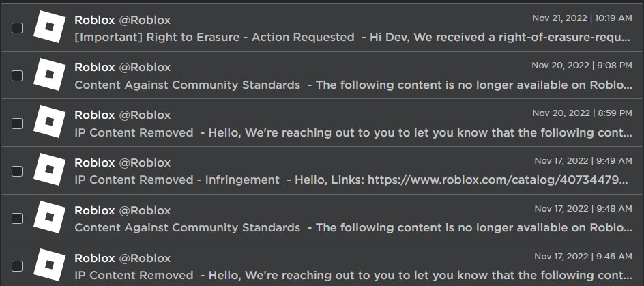
Task: Click timestamp Nov 20, 2022 | 8:59 PM
Action: click(583, 113)
